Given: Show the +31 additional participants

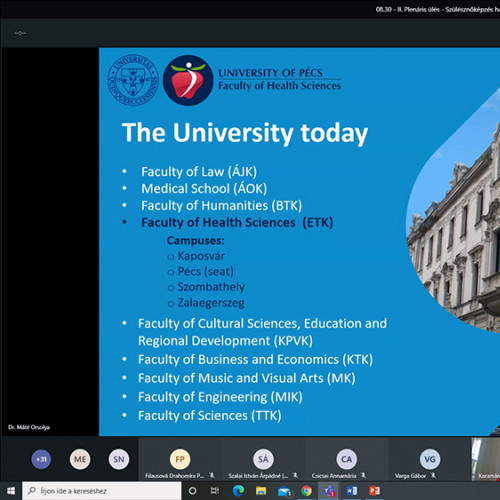Looking at the screenshot, I should (x=41, y=459).
